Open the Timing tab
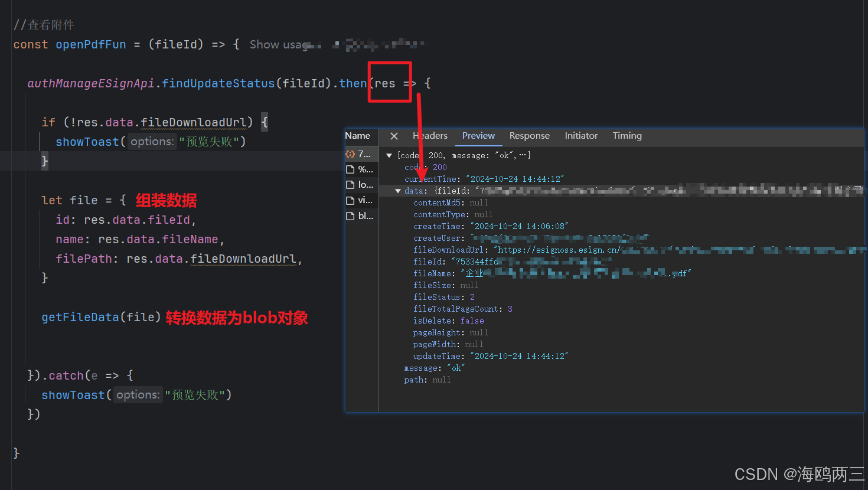 pyautogui.click(x=627, y=136)
